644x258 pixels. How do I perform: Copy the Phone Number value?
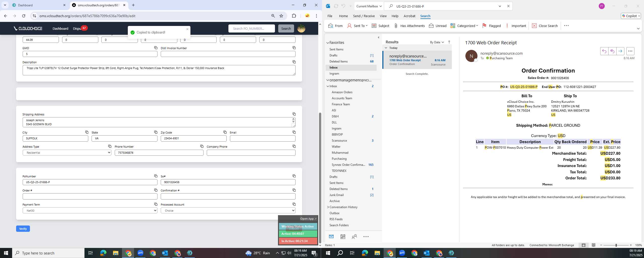(202, 146)
